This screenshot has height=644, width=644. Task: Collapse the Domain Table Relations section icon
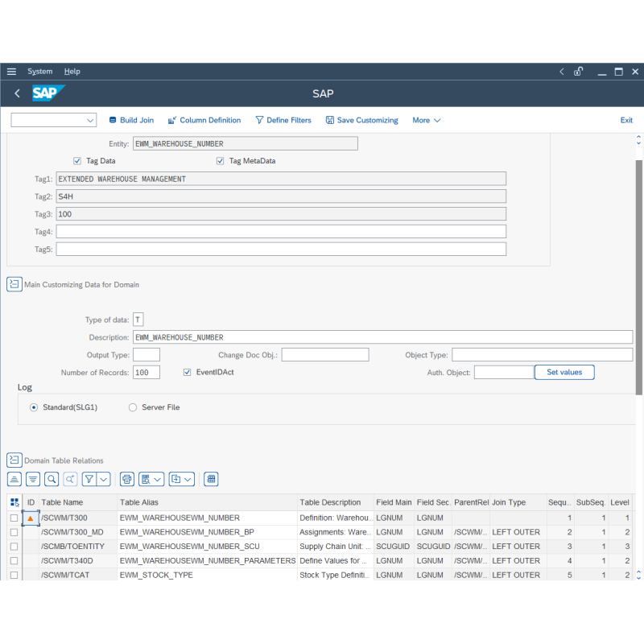14,460
